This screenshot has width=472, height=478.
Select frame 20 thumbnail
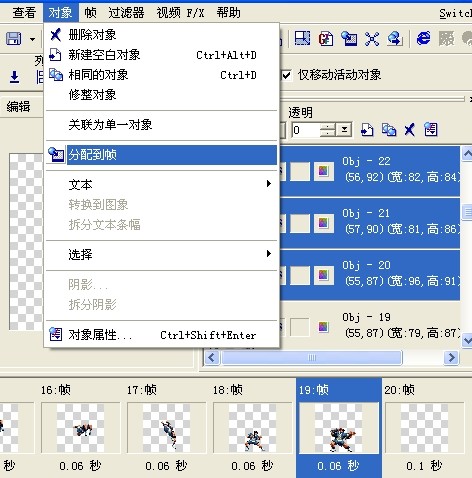coord(424,428)
